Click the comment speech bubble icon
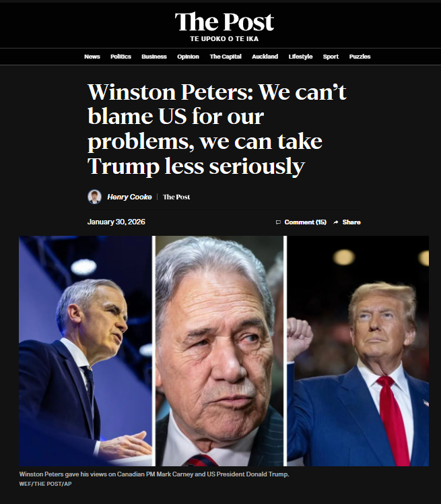 [278, 222]
